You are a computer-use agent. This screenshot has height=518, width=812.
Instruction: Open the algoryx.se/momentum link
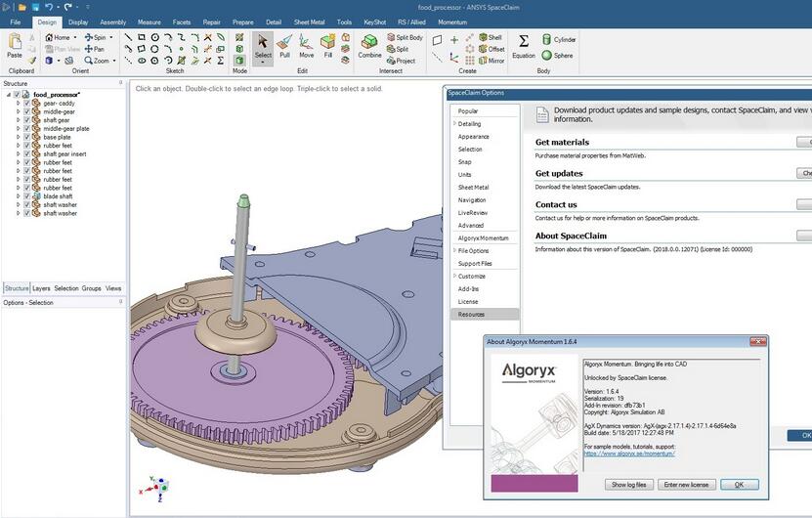point(629,453)
